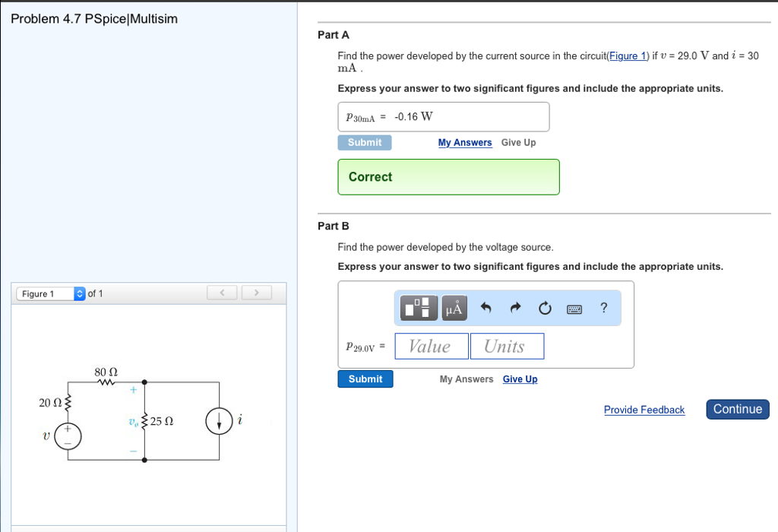Image resolution: width=778 pixels, height=532 pixels.
Task: Open the Figure 1 link in Part A
Action: (x=627, y=55)
